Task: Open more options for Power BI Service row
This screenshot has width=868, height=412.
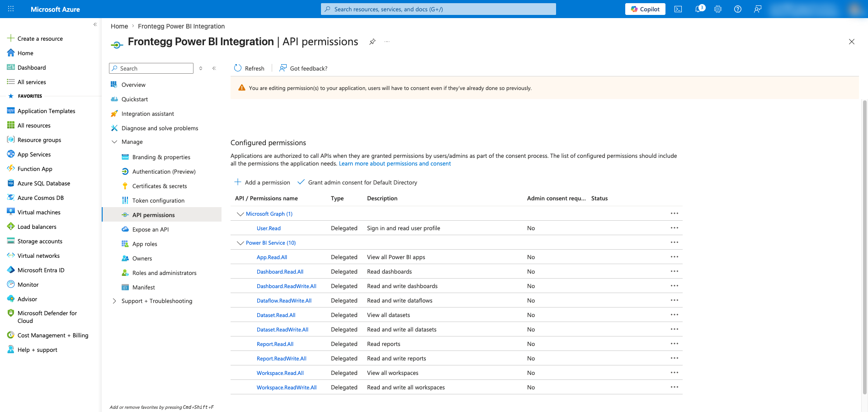Action: coord(675,242)
